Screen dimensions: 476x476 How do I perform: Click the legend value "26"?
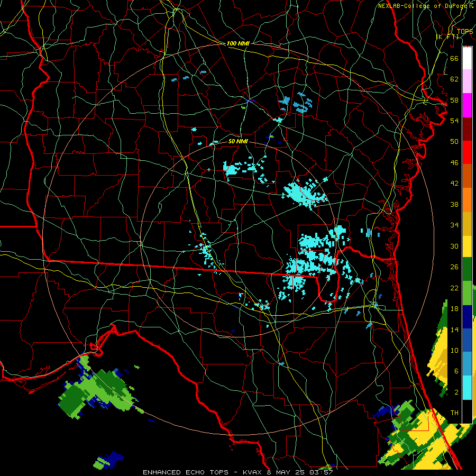coord(454,267)
